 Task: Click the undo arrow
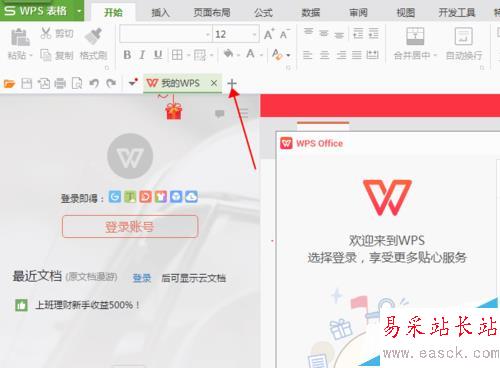click(94, 83)
